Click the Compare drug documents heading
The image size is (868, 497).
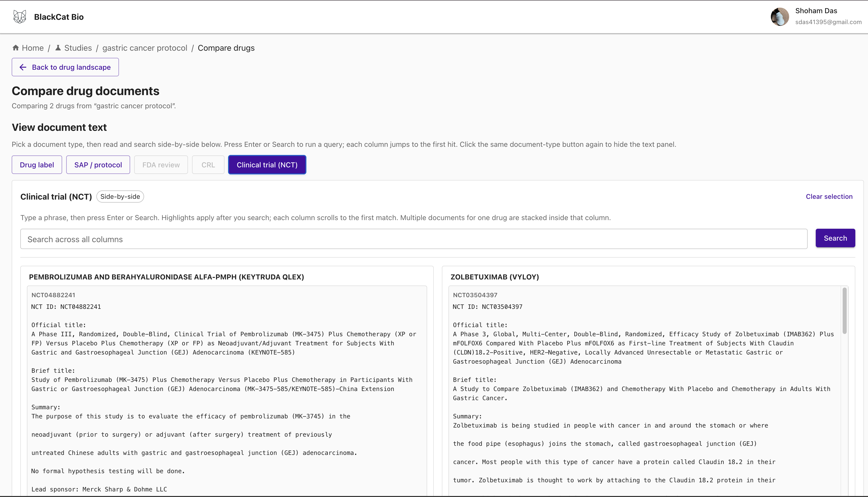coord(85,91)
